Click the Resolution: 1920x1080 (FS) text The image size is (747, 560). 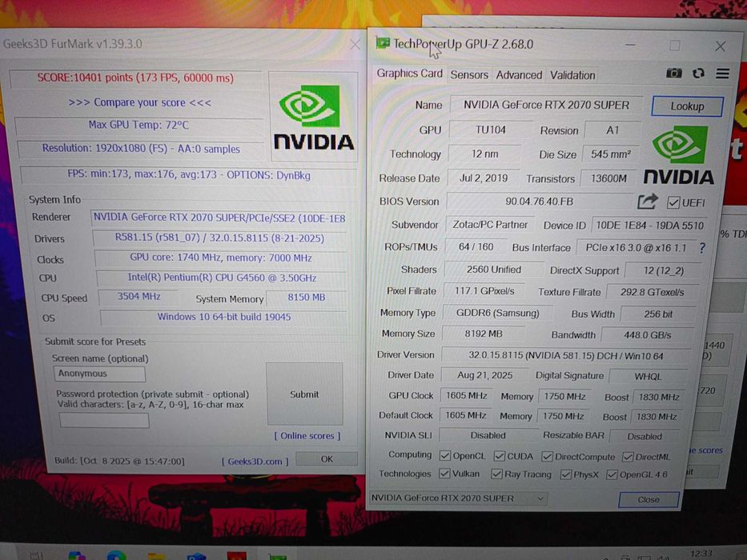pyautogui.click(x=141, y=149)
